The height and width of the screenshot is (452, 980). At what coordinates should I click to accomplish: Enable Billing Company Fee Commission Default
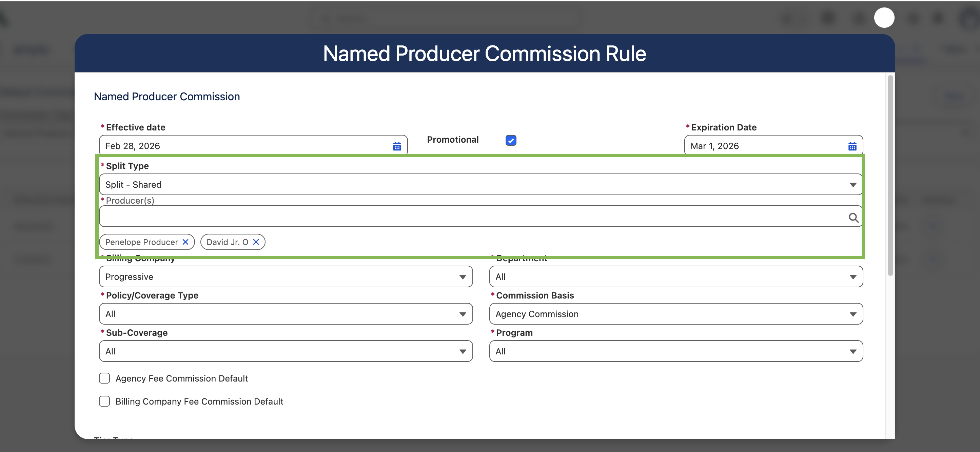point(104,402)
